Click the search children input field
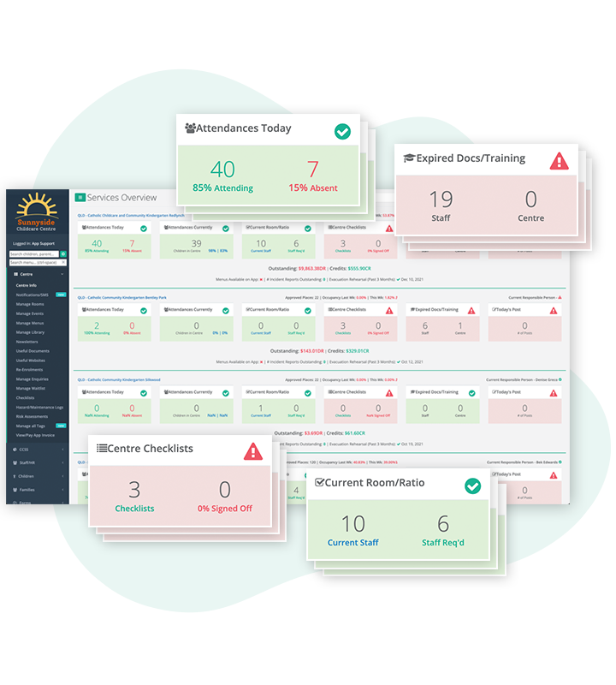The width and height of the screenshot is (616, 685). coord(33,254)
